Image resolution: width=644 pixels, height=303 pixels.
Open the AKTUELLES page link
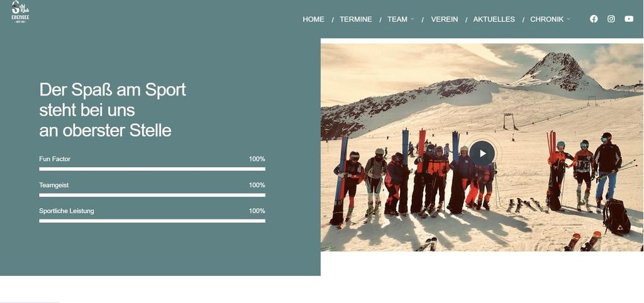494,19
